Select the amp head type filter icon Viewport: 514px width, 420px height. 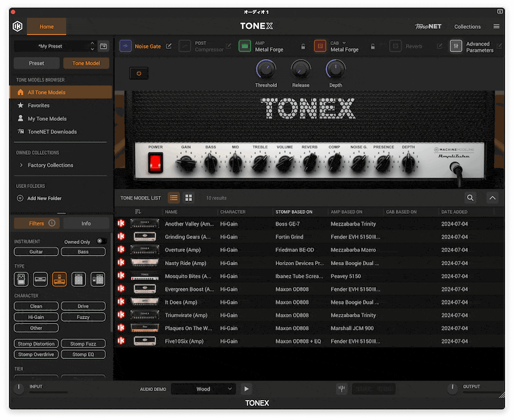click(x=40, y=279)
